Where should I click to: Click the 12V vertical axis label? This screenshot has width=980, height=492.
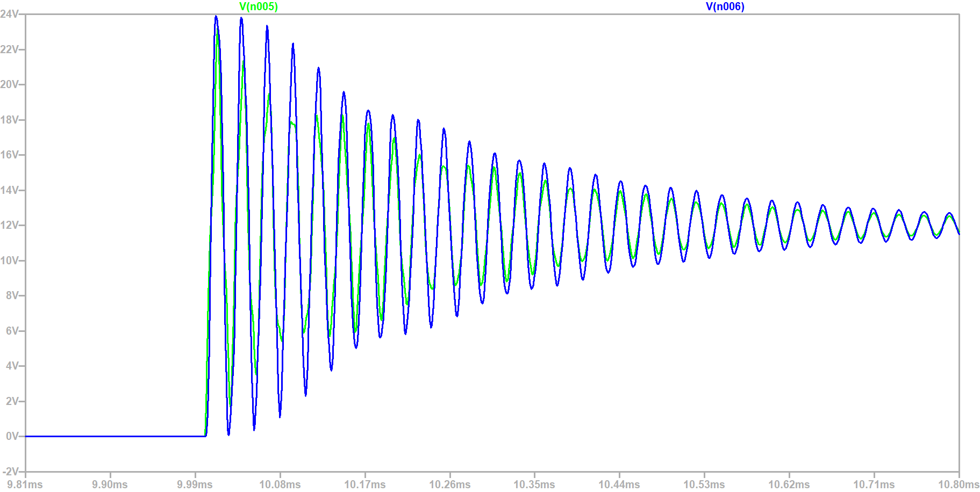click(x=9, y=225)
